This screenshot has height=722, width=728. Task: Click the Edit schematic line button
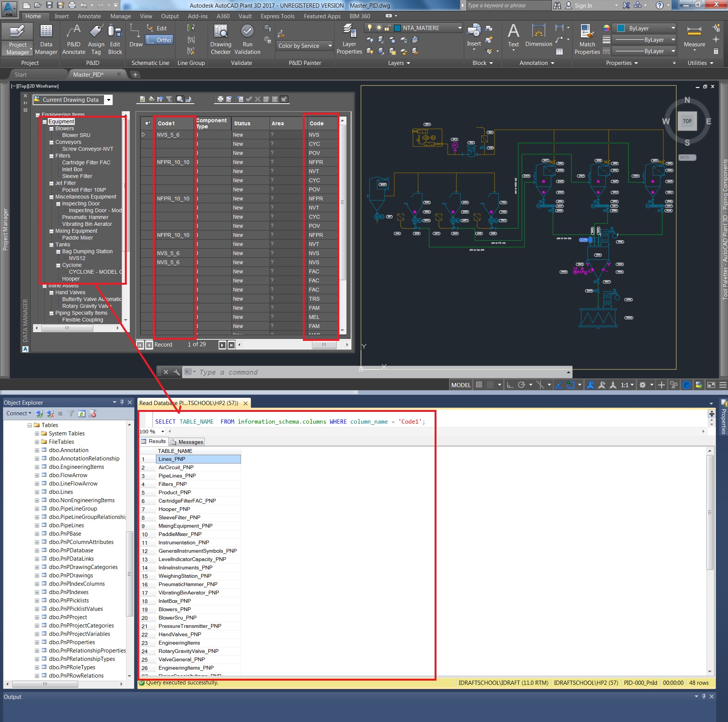157,28
